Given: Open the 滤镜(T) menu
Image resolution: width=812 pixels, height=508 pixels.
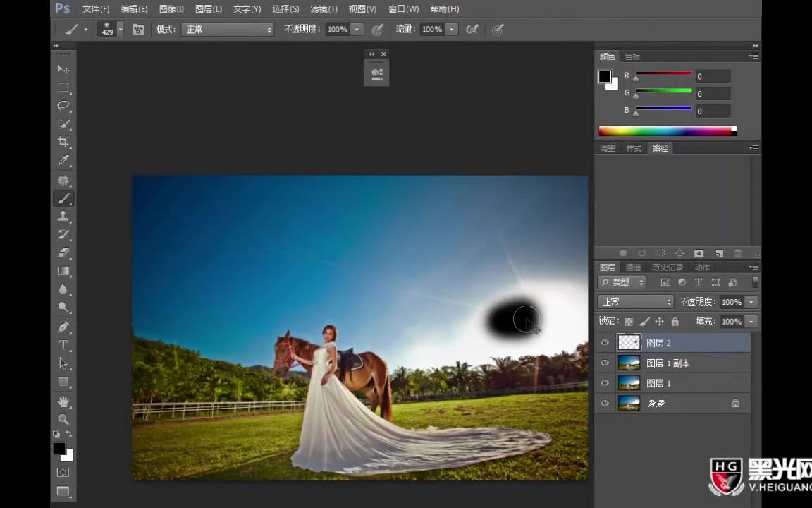Looking at the screenshot, I should tap(324, 8).
